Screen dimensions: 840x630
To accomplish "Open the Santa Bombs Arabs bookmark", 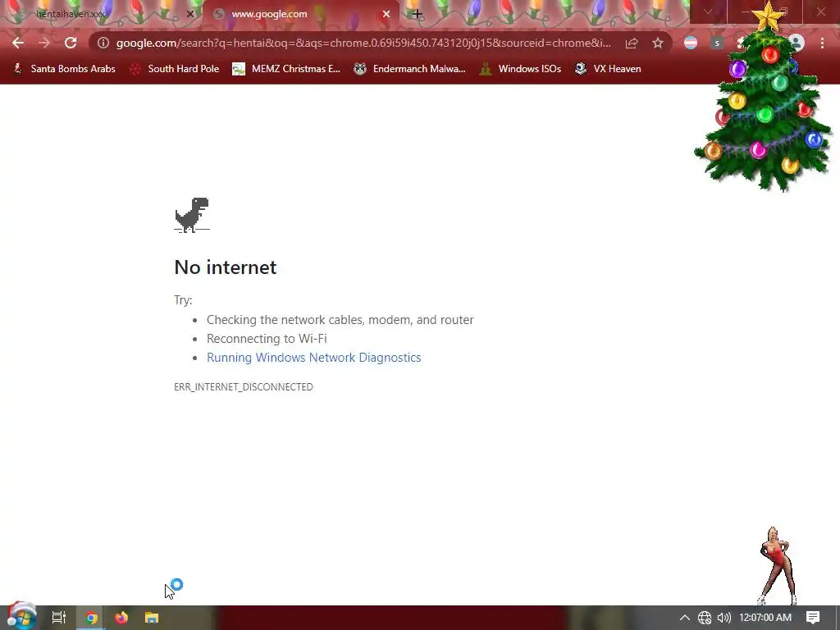I will pyautogui.click(x=64, y=69).
